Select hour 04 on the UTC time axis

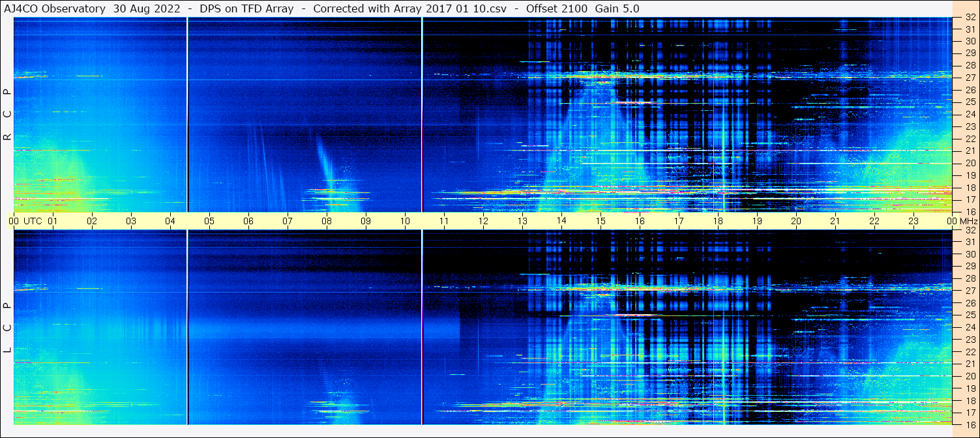(x=170, y=221)
